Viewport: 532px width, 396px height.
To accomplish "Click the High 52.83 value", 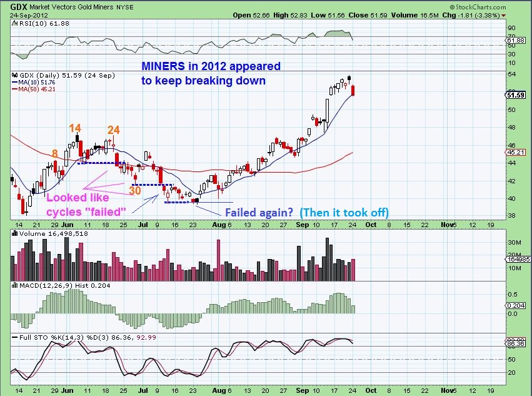I will [x=289, y=15].
